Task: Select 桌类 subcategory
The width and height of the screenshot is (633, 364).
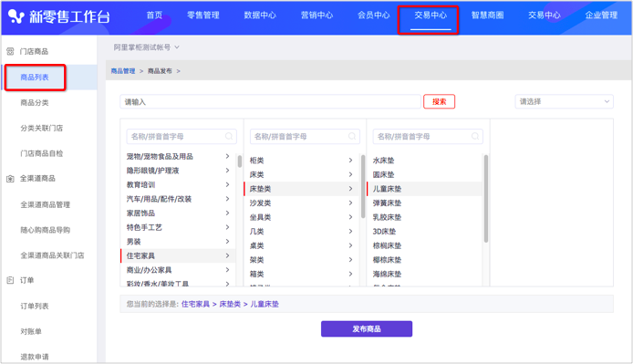Action: (x=256, y=245)
